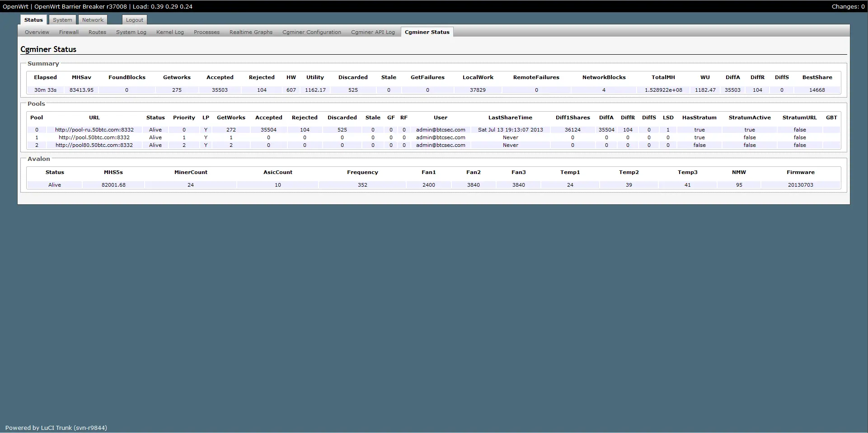This screenshot has width=868, height=433.
Task: Click the Cgminer Status page heading
Action: (48, 49)
